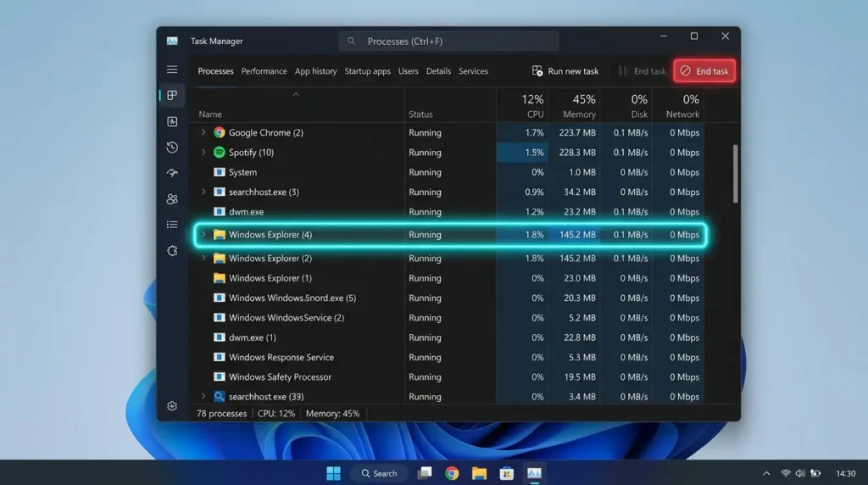Show hidden tray icons chevron
Screen dimensions: 868x485
(x=766, y=473)
